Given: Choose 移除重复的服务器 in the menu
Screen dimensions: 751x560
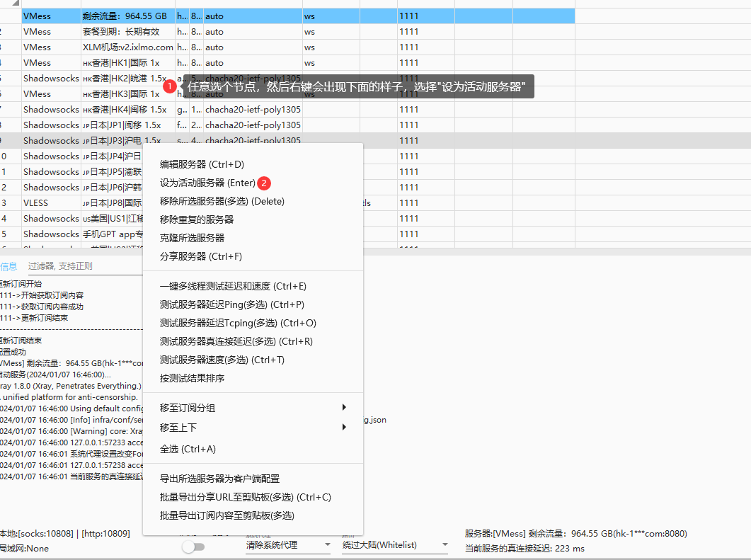Looking at the screenshot, I should [x=197, y=219].
